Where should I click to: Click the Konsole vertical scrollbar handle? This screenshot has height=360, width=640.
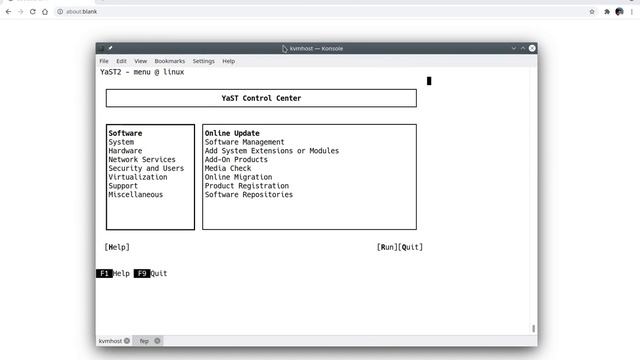533,328
